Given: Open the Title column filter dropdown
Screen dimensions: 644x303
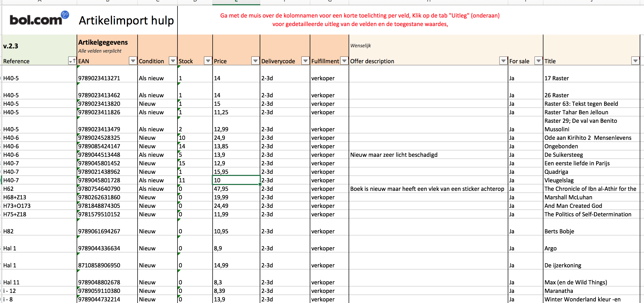Looking at the screenshot, I should click(x=635, y=61).
